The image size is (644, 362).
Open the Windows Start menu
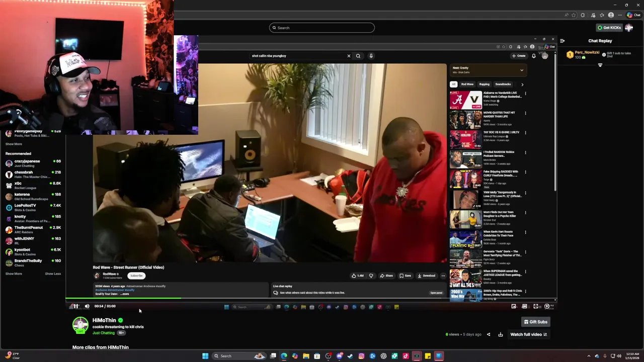205,356
